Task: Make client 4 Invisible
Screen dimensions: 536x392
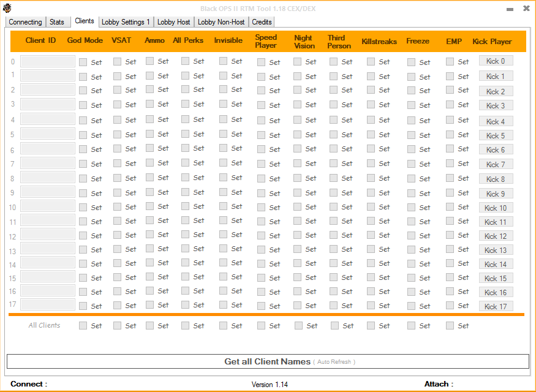Action: click(x=223, y=119)
